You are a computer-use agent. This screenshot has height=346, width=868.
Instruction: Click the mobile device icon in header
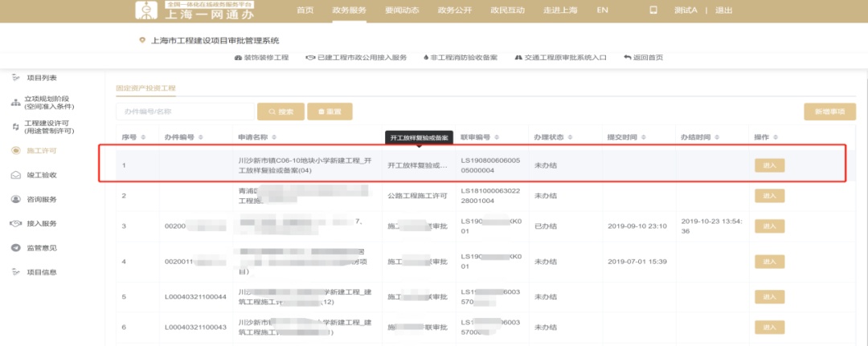point(653,10)
